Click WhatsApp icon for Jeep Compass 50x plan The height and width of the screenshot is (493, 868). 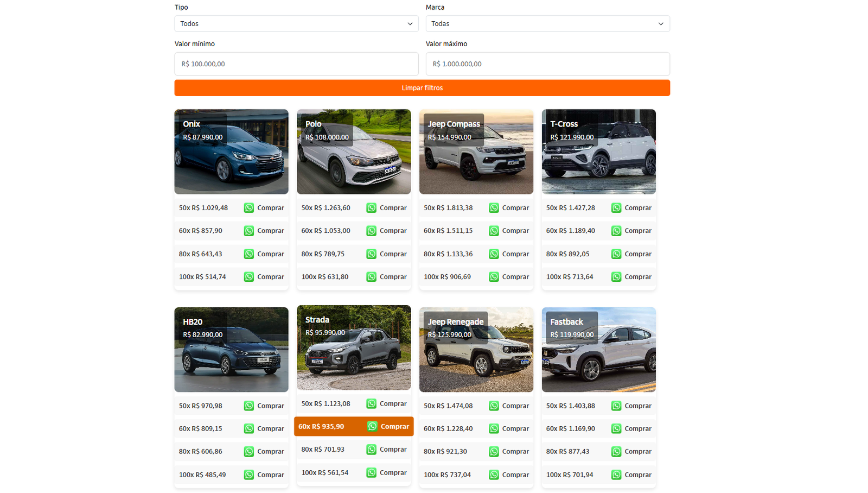[494, 208]
